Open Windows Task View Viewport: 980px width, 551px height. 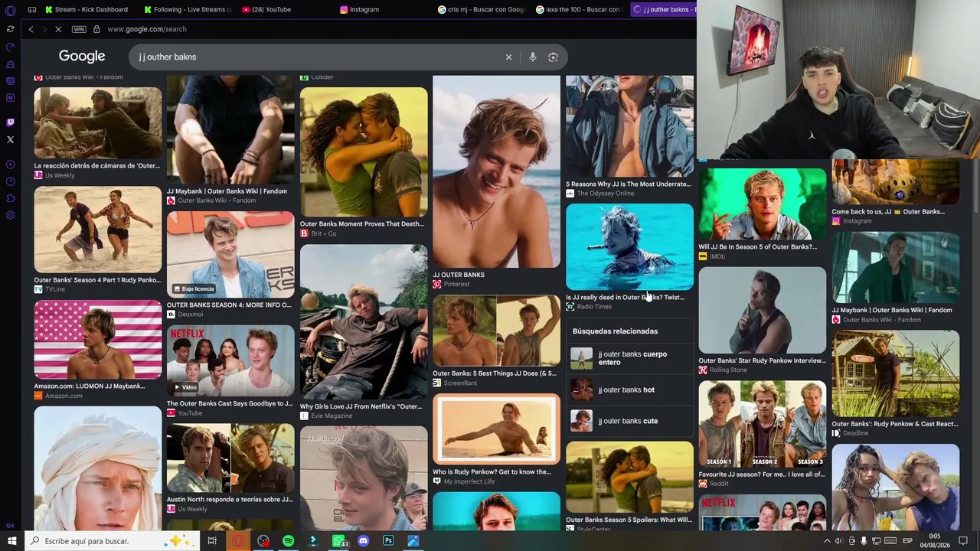pyautogui.click(x=212, y=541)
